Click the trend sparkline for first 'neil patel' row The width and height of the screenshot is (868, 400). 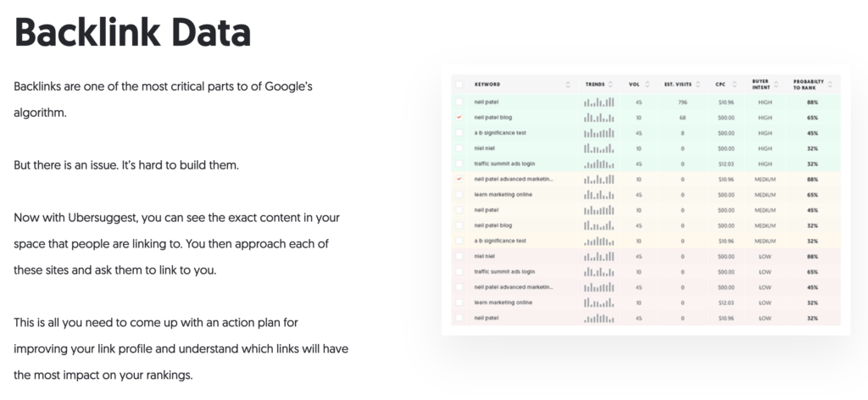[598, 103]
